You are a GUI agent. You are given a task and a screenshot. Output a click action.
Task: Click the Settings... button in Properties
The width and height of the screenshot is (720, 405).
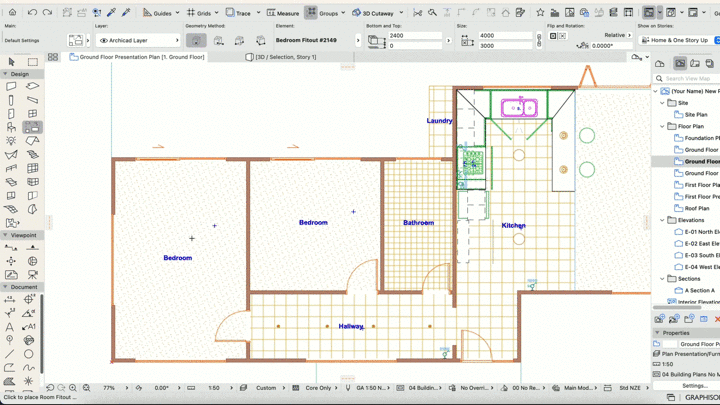point(694,385)
